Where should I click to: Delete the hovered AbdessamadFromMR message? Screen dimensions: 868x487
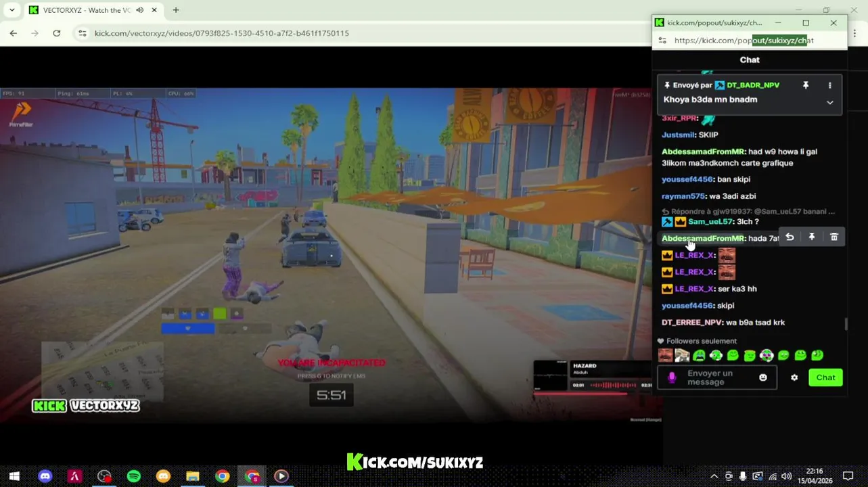pos(834,237)
